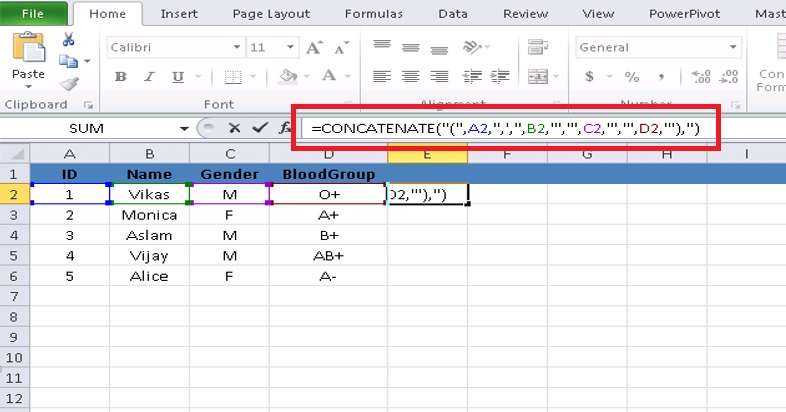Image resolution: width=786 pixels, height=412 pixels.
Task: Click the cell containing AB+
Action: pos(328,256)
